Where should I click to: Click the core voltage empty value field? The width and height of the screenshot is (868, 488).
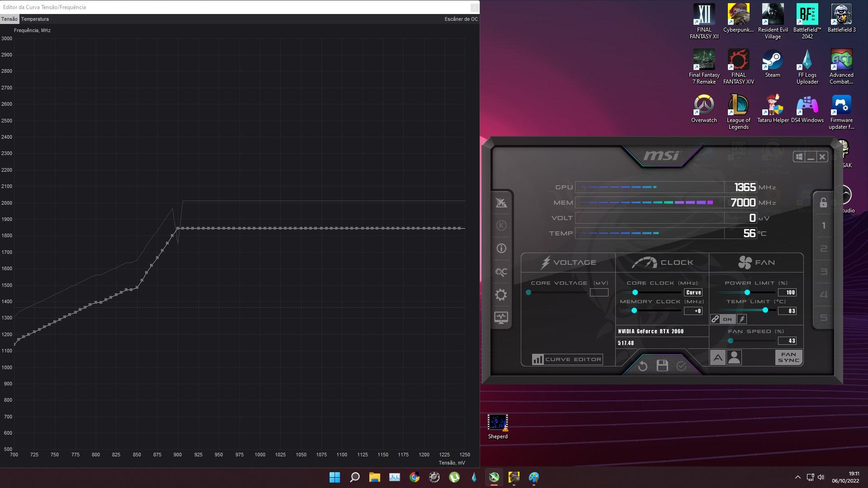coord(599,292)
